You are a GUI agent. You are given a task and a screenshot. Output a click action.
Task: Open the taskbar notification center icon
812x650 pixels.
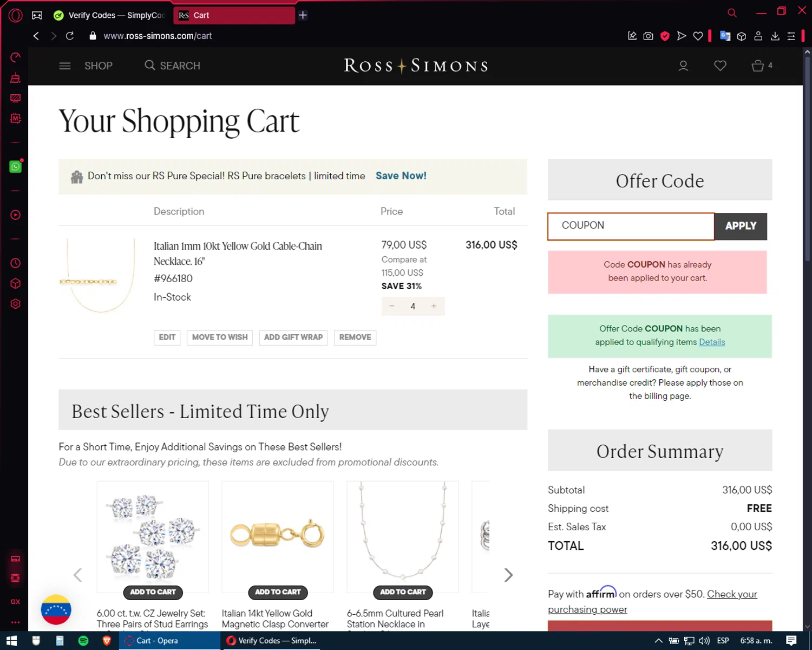(x=791, y=641)
